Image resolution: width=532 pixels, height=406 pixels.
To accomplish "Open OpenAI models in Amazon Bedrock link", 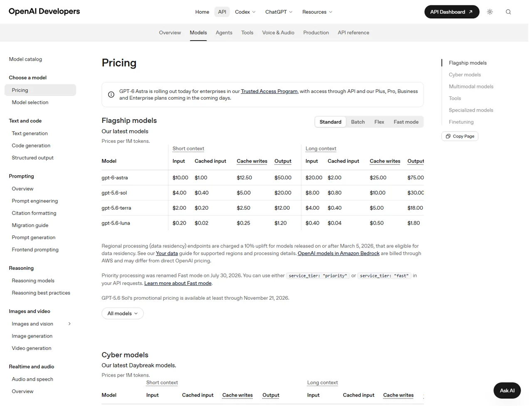I will [x=338, y=253].
